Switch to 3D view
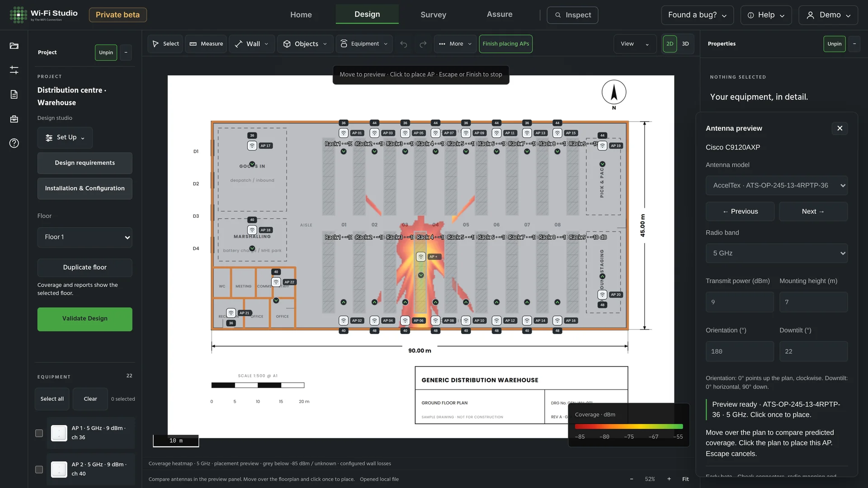868x488 pixels. click(685, 44)
